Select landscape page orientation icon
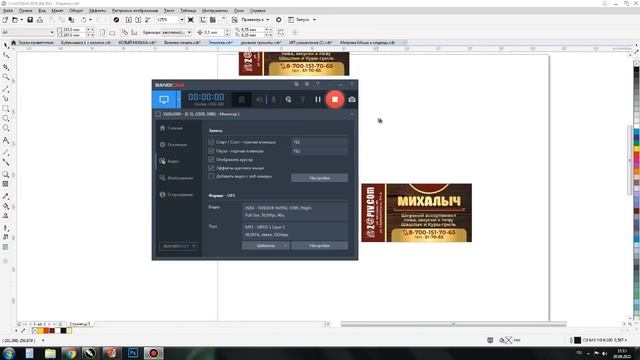640x360 pixels. [x=112, y=32]
